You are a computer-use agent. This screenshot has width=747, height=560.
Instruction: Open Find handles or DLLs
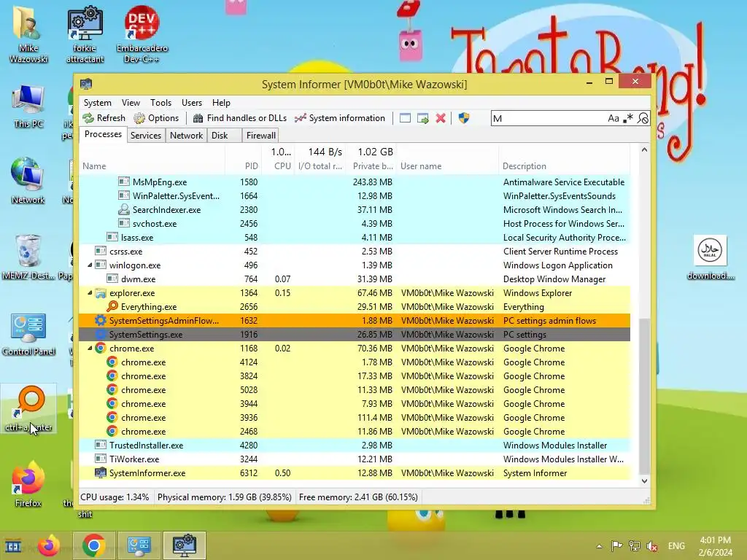pyautogui.click(x=240, y=118)
